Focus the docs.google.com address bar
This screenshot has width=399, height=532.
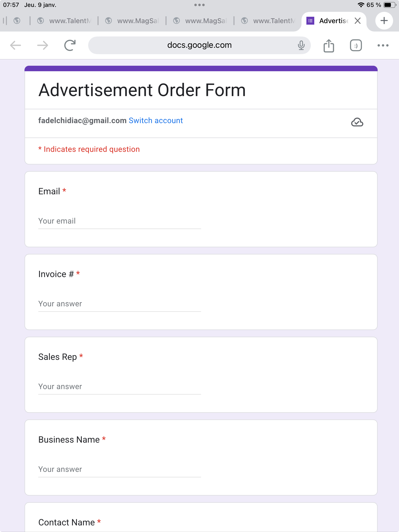coord(199,45)
